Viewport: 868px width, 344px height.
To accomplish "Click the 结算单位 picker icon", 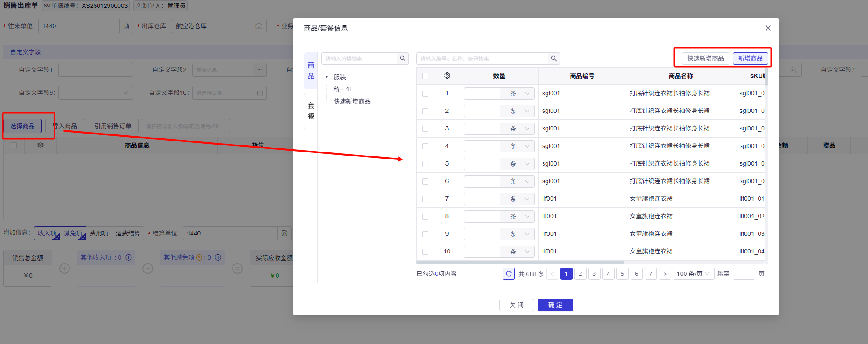I will [x=284, y=233].
